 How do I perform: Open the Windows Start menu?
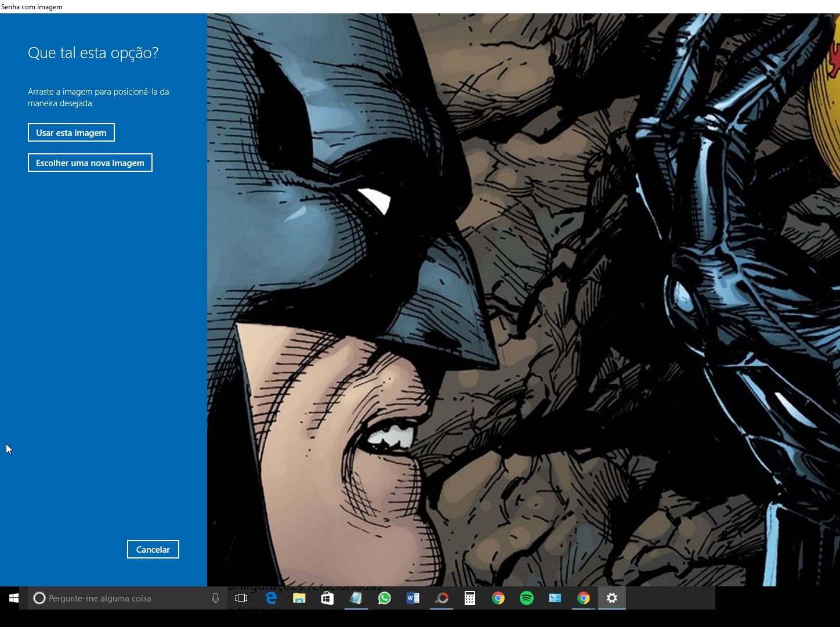coord(14,598)
